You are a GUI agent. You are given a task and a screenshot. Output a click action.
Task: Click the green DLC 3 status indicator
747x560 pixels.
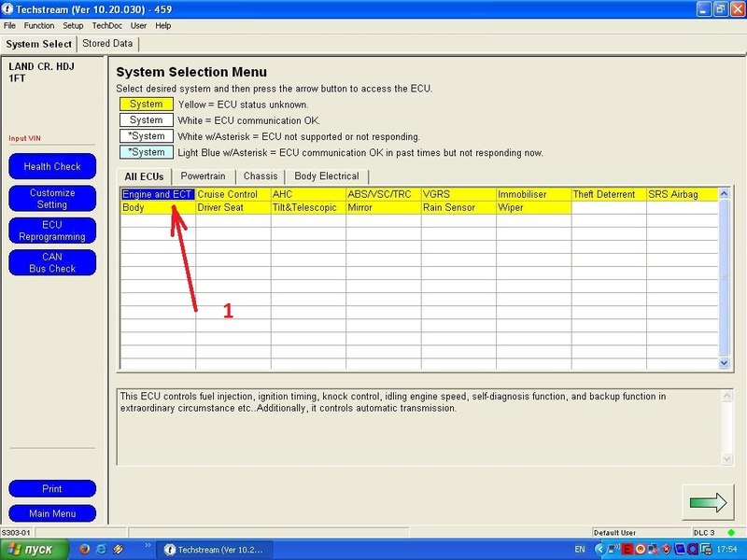[730, 532]
